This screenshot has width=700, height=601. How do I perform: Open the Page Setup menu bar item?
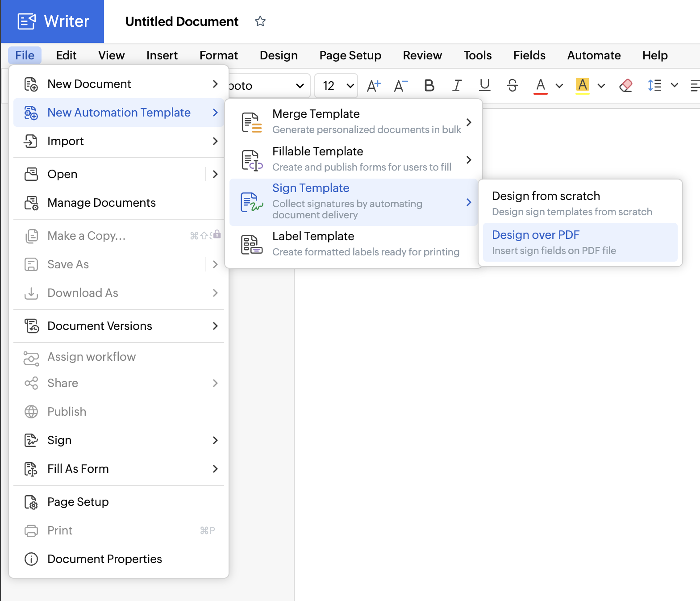[x=350, y=55]
